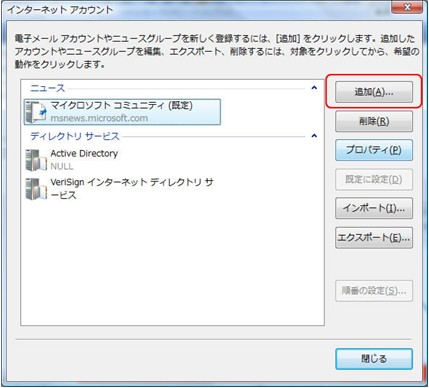This screenshot has height=388, width=429.
Task: Click the 閉じる button
Action: click(x=374, y=359)
